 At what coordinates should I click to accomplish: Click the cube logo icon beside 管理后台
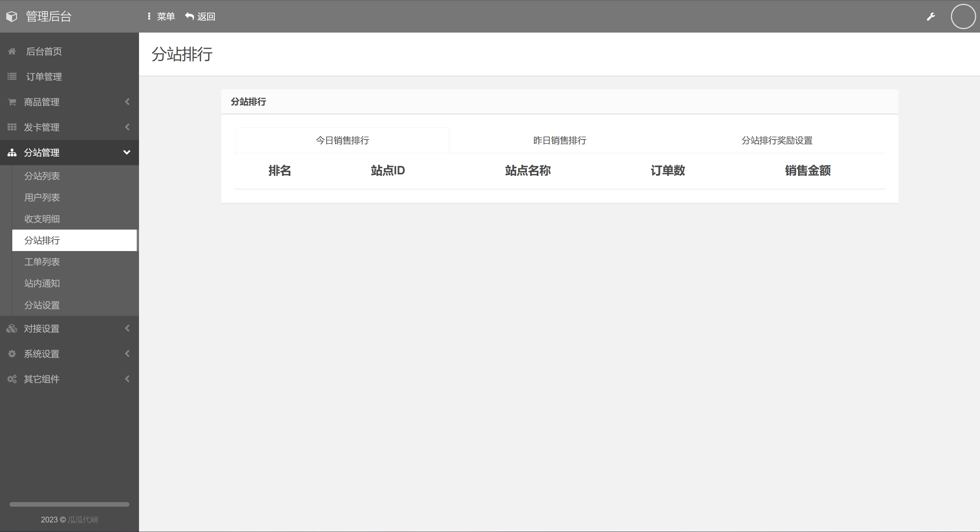pyautogui.click(x=12, y=16)
